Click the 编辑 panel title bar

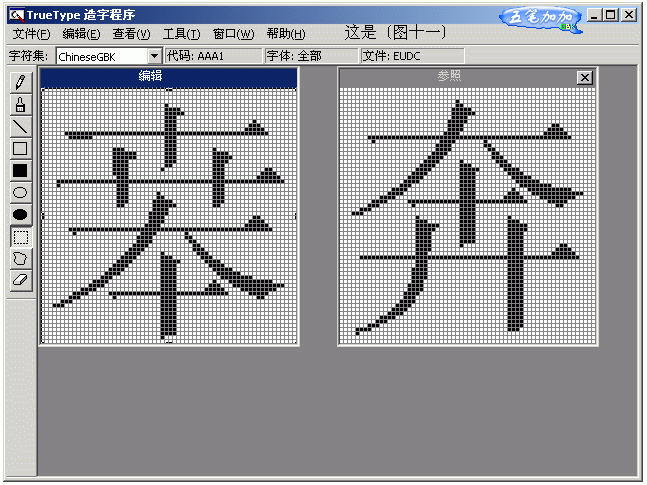(168, 77)
